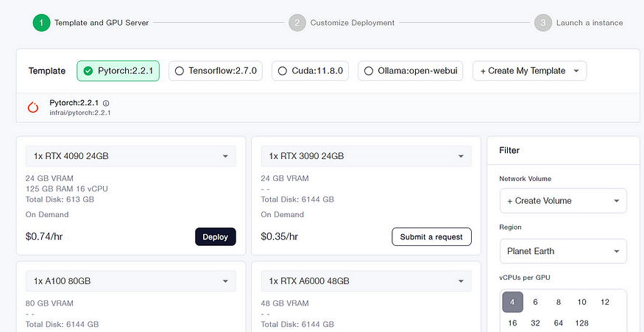Image resolution: width=644 pixels, height=332 pixels.
Task: Click the 48 GB VRAM text
Action: [x=285, y=303]
